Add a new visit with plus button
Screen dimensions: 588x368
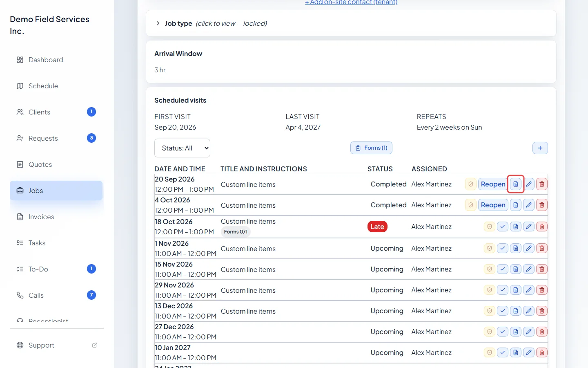pyautogui.click(x=540, y=148)
